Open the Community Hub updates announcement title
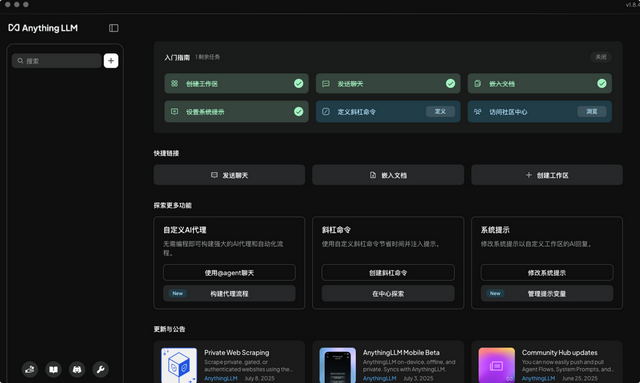The image size is (640, 383). [560, 352]
